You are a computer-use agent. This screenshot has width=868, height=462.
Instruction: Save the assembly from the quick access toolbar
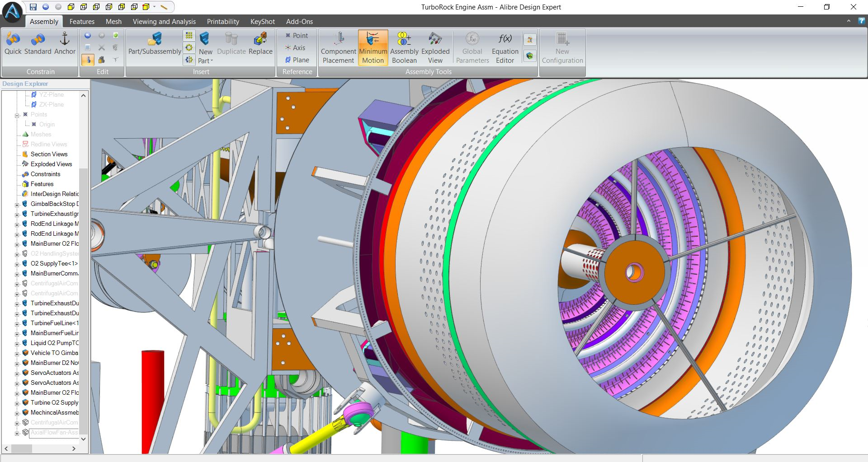click(33, 7)
